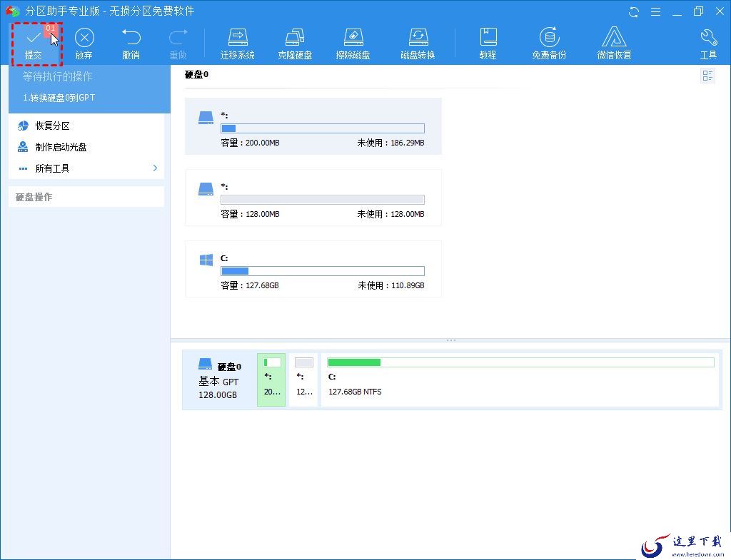Image resolution: width=731 pixels, height=560 pixels.
Task: Click the Windows logo icon on C: card
Action: coord(206,260)
